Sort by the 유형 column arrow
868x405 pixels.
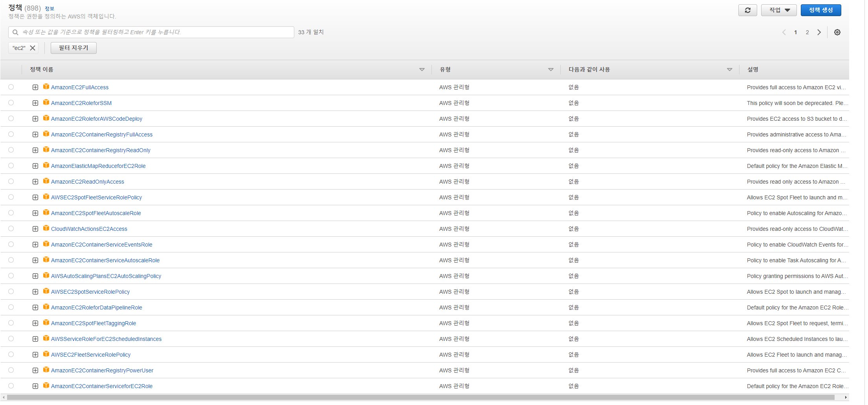[551, 70]
